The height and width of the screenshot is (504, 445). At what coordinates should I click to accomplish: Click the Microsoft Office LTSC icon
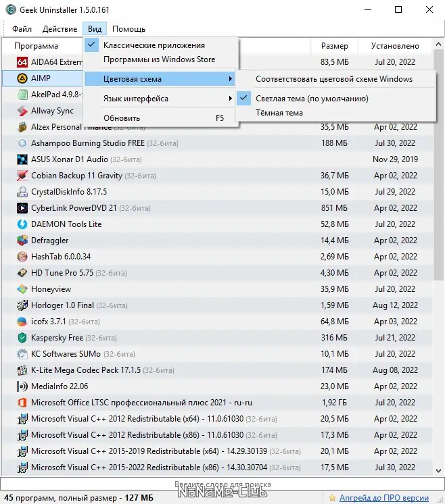click(x=22, y=403)
